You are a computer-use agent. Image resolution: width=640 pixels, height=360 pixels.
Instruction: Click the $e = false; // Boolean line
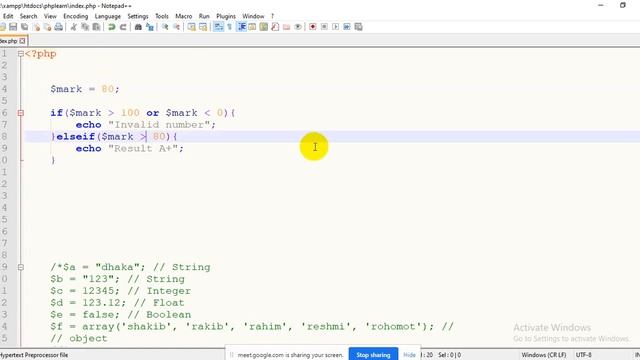click(x=120, y=314)
